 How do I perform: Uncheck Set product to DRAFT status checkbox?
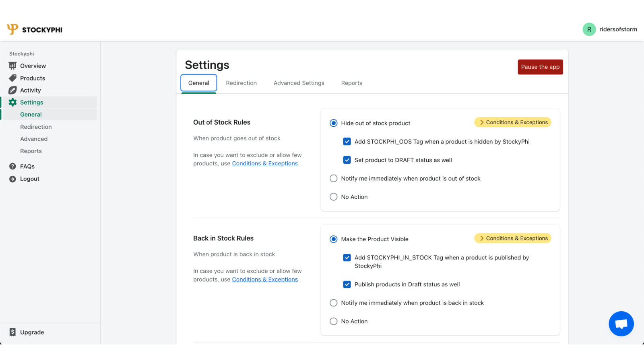coord(347,160)
